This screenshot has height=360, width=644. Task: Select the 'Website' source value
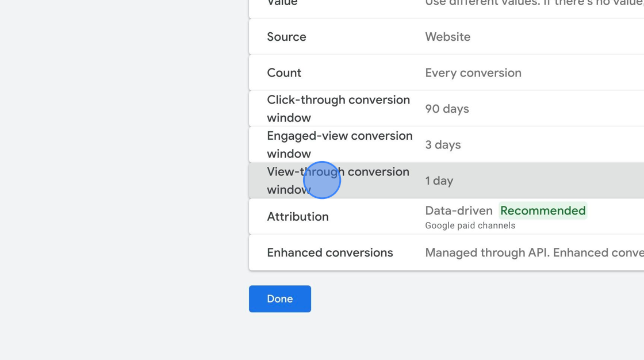[x=448, y=37]
